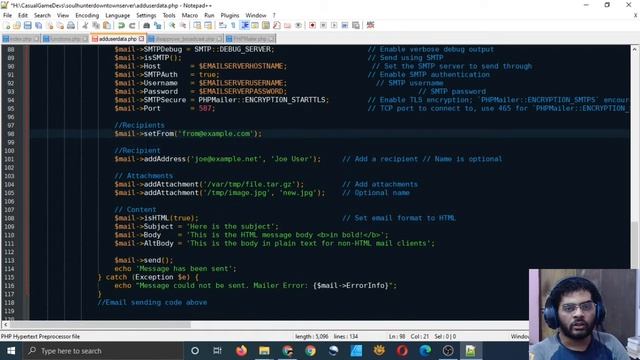Screen dimensions: 640x360
Task: Click the Close All toolbar icon
Action: [x=60, y=25]
